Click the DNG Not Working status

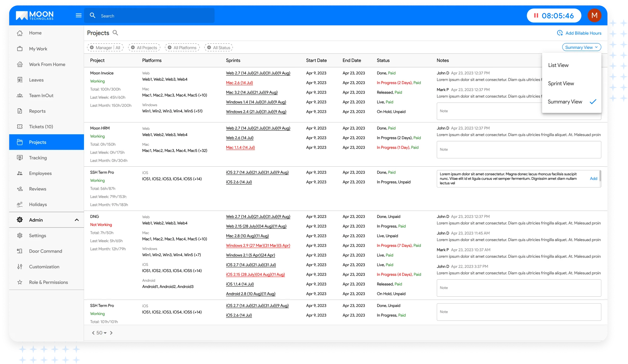101,225
